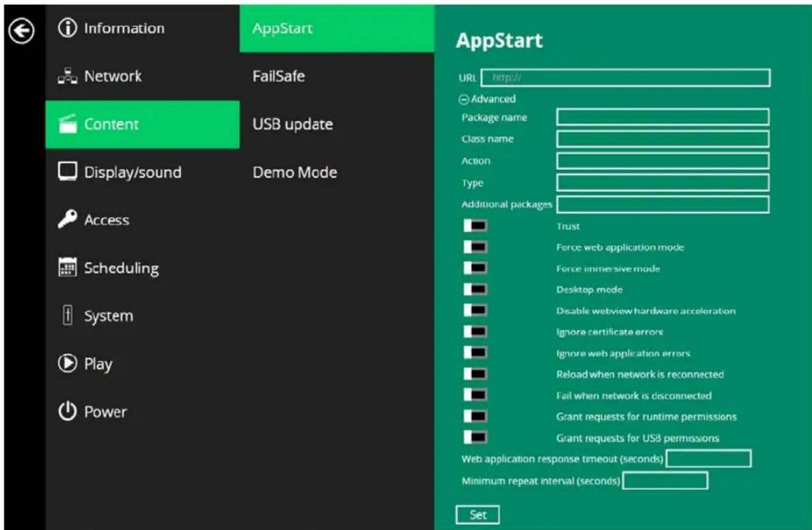The image size is (812, 530).
Task: Collapse the Advanced section
Action: (487, 99)
